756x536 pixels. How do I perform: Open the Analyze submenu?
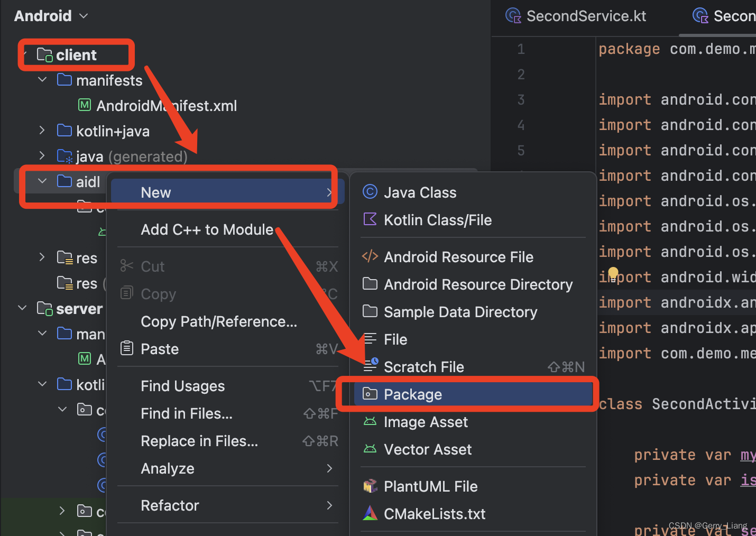pos(227,468)
